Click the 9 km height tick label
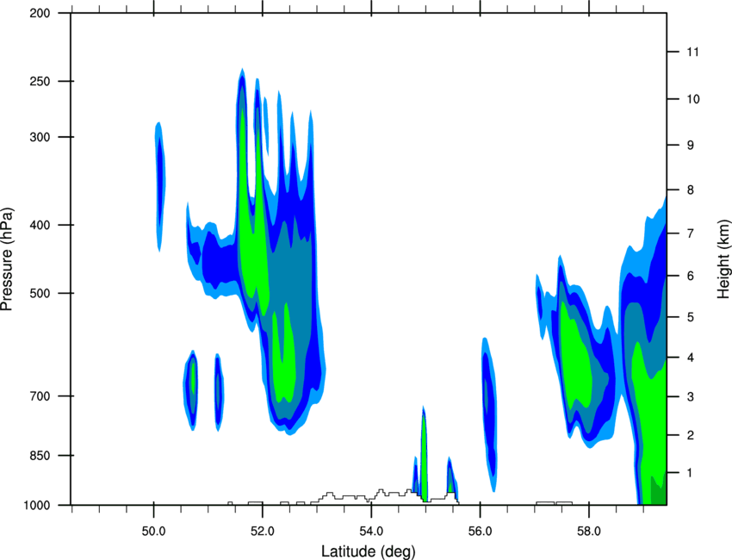This screenshot has width=732, height=560. pos(691,146)
